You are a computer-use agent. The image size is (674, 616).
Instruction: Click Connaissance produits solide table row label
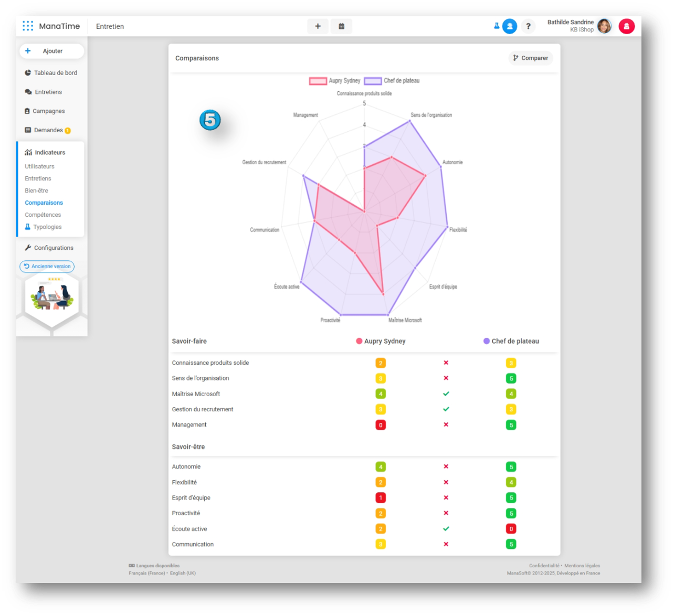coord(210,363)
